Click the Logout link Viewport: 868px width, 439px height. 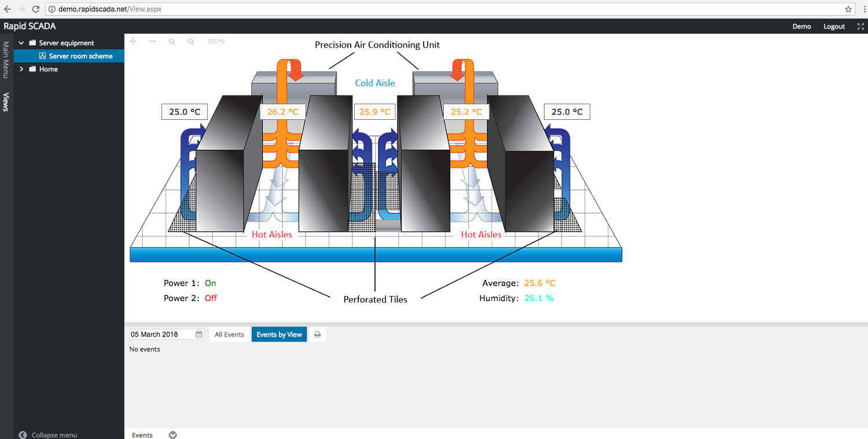click(833, 26)
